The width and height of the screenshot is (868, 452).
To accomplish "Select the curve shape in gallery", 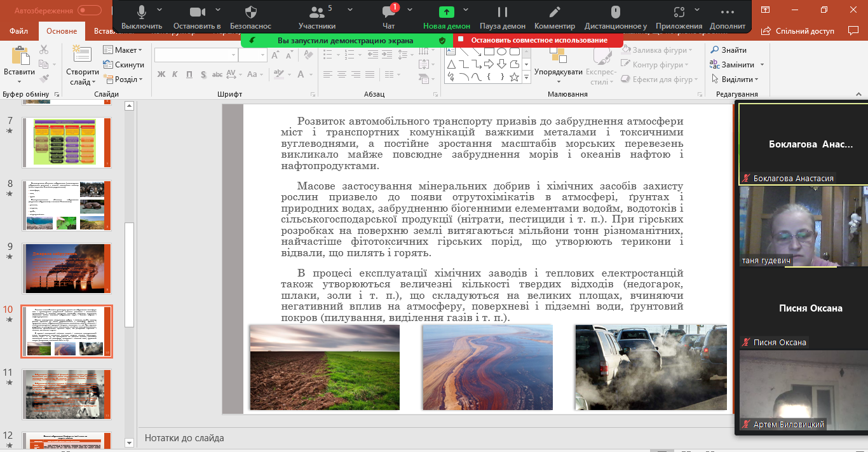I will [477, 78].
